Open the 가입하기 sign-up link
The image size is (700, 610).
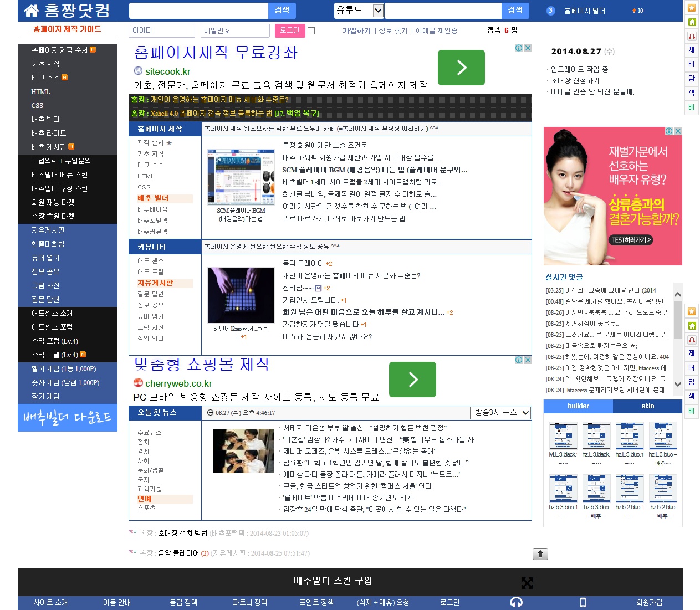(356, 31)
